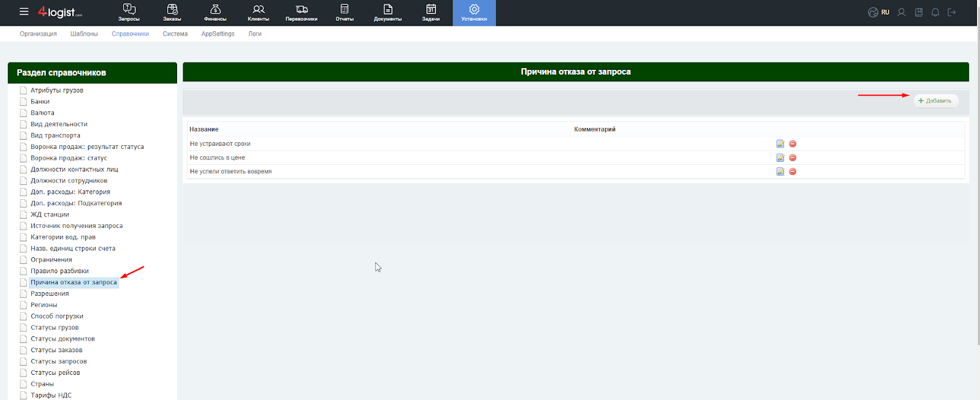Screen dimensions: 980x400
Task: Select Разрешения in the tree
Action: [50, 294]
